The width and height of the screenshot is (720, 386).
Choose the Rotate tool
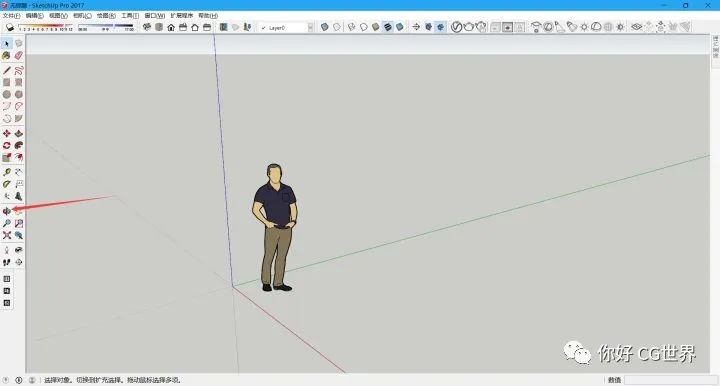[6, 145]
